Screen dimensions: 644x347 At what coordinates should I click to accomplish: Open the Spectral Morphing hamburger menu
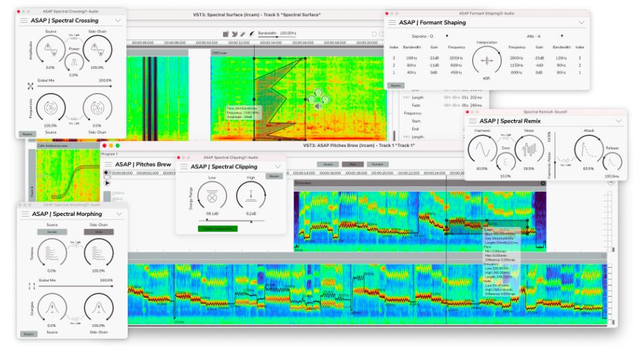(25, 214)
